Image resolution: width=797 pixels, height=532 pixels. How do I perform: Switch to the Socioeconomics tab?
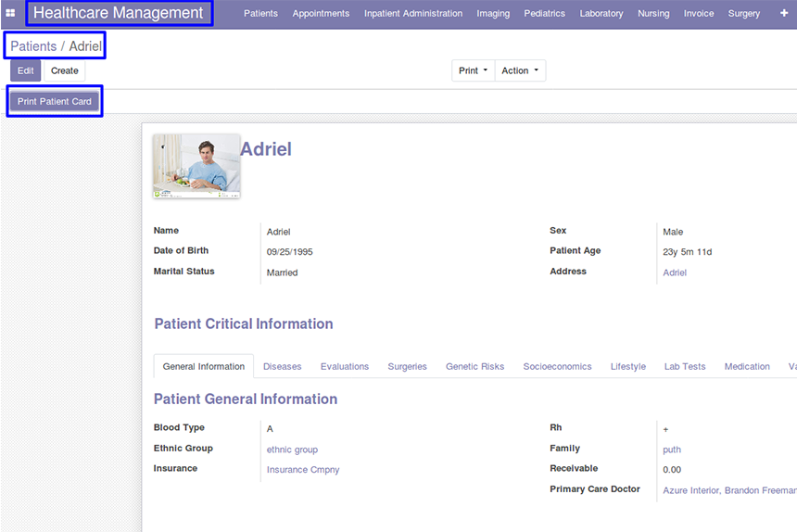pyautogui.click(x=557, y=366)
